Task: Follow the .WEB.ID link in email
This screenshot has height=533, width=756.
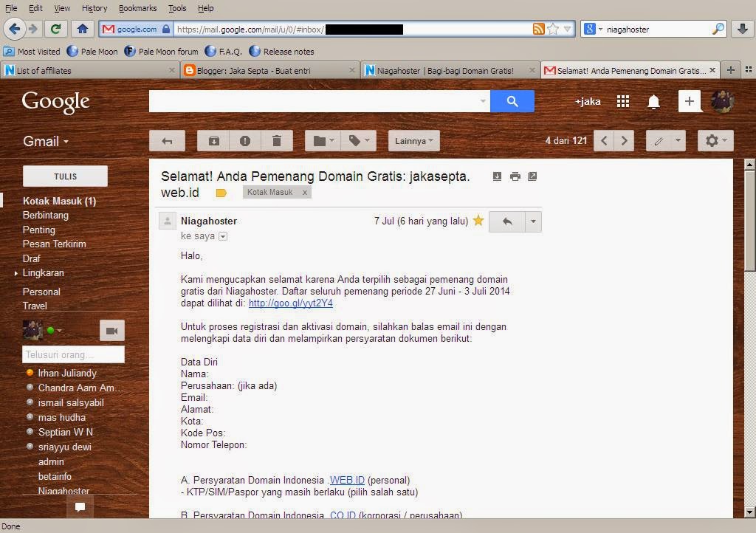Action: pos(347,480)
